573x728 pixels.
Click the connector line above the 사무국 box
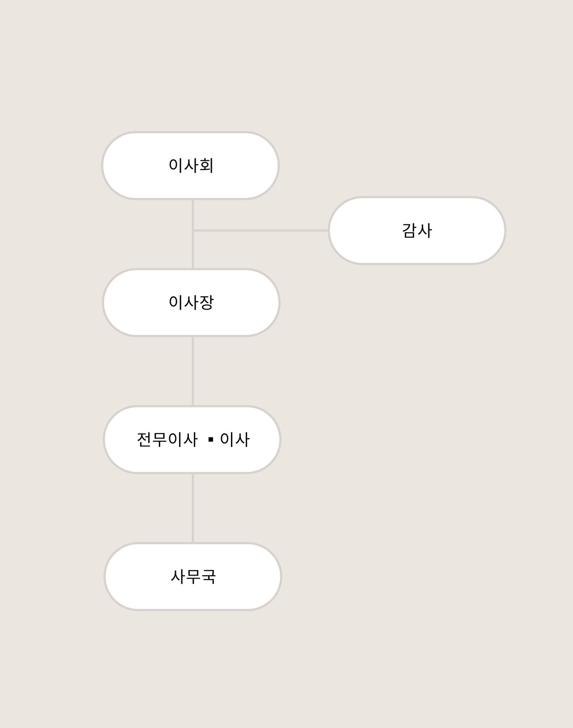(193, 508)
